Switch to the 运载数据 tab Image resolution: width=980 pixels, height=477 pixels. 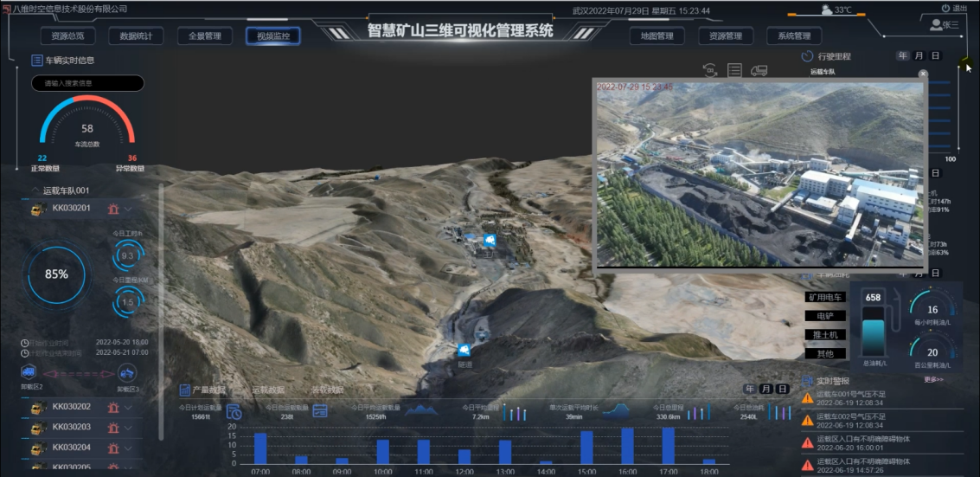tap(267, 390)
